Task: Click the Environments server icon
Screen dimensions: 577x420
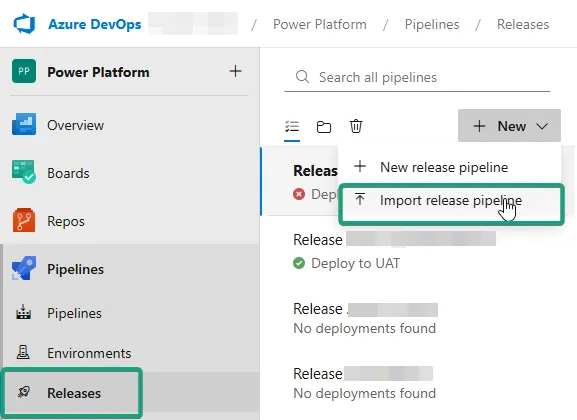Action: 23,352
